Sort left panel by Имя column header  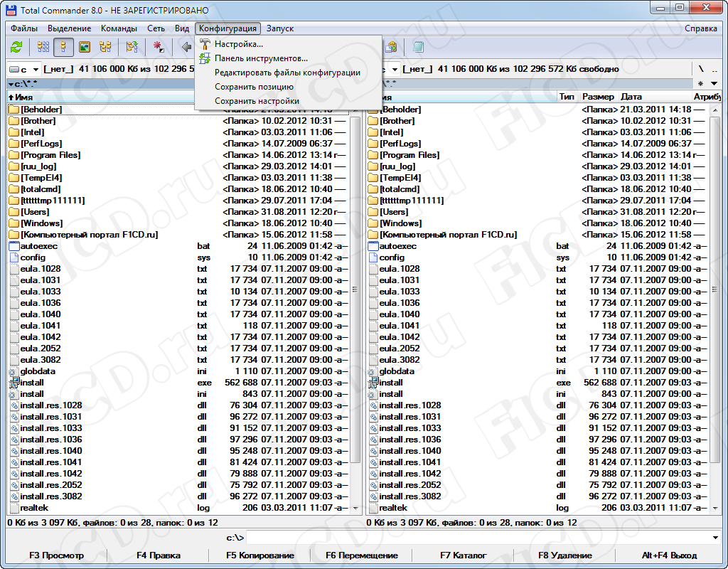point(100,97)
